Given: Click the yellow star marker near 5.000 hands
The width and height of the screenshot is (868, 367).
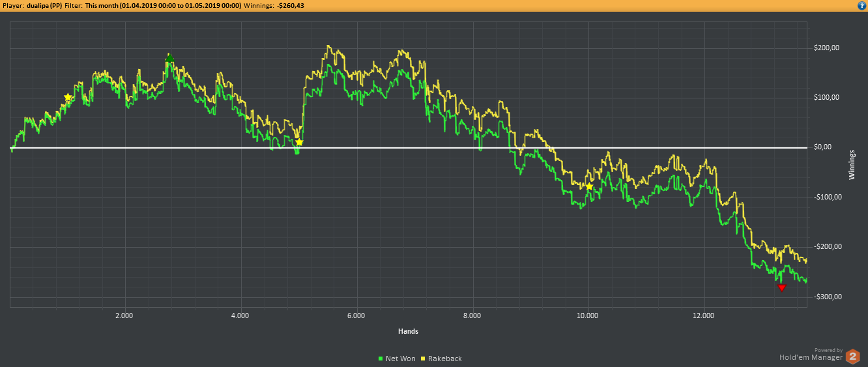Looking at the screenshot, I should (299, 142).
